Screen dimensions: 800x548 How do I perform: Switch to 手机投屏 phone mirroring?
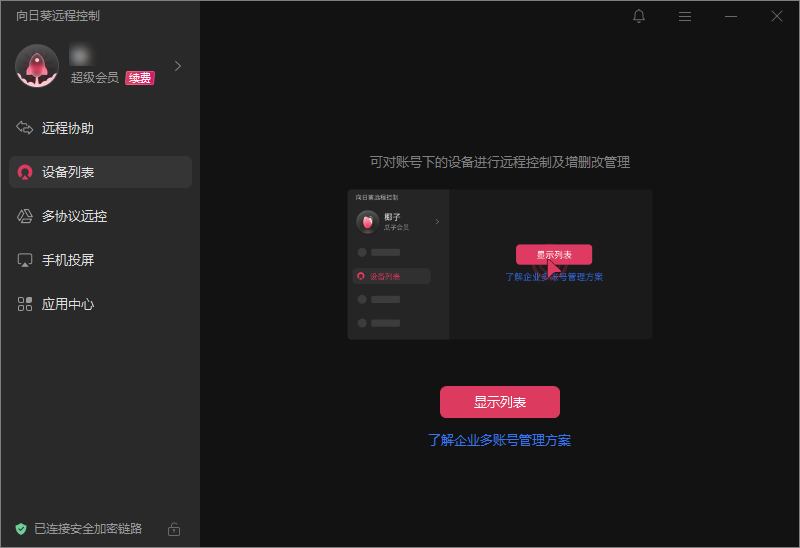[x=101, y=260]
